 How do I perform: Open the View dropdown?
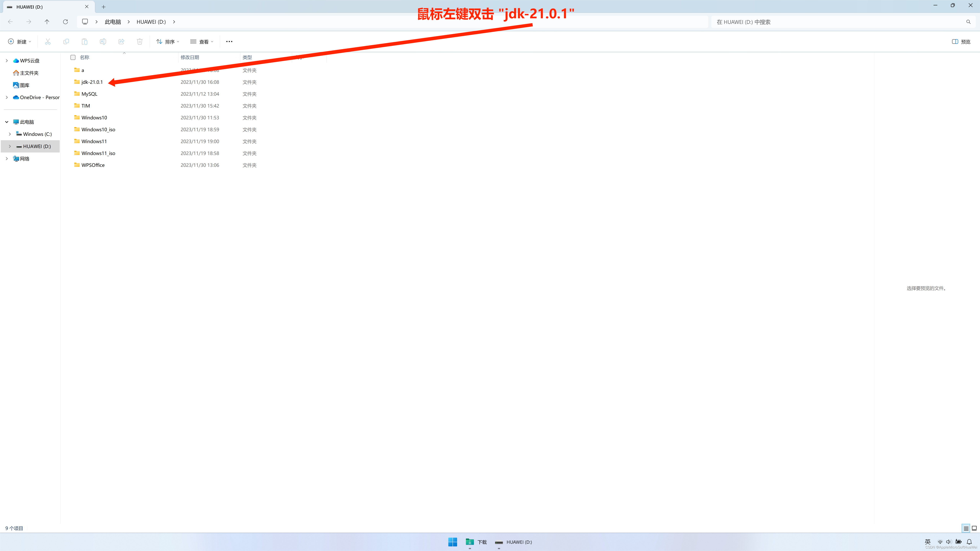pyautogui.click(x=202, y=42)
